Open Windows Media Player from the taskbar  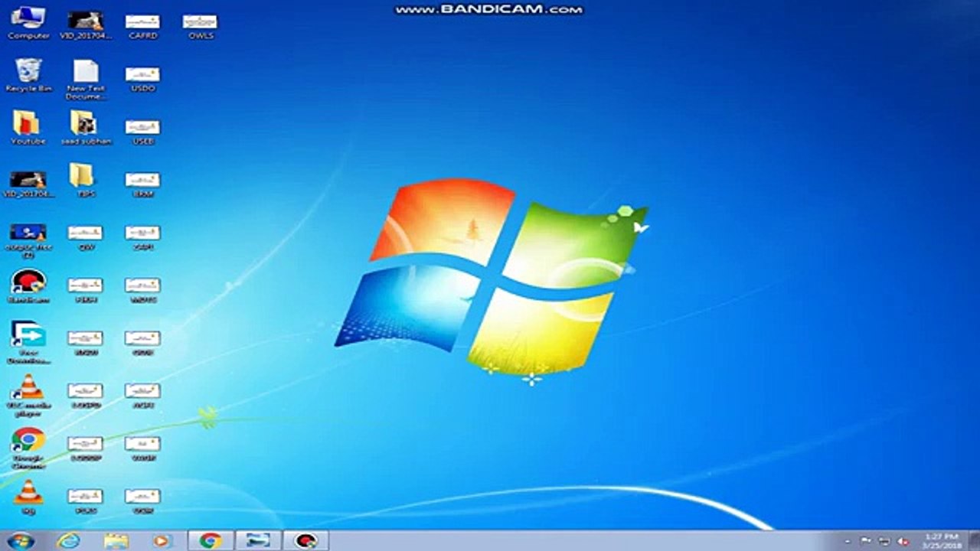pyautogui.click(x=162, y=540)
